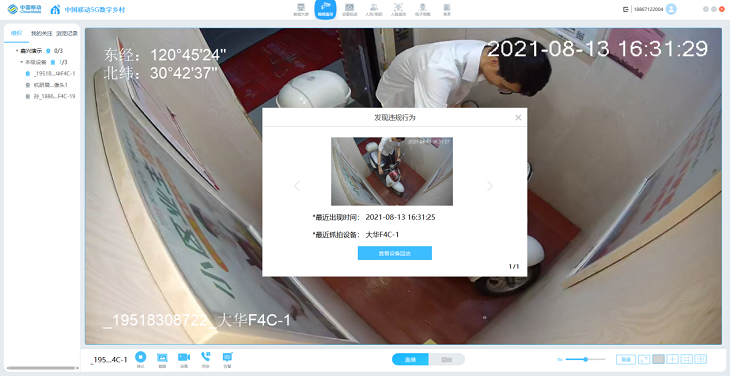Click account number 18867122004
The width and height of the screenshot is (730, 376).
[x=648, y=9]
